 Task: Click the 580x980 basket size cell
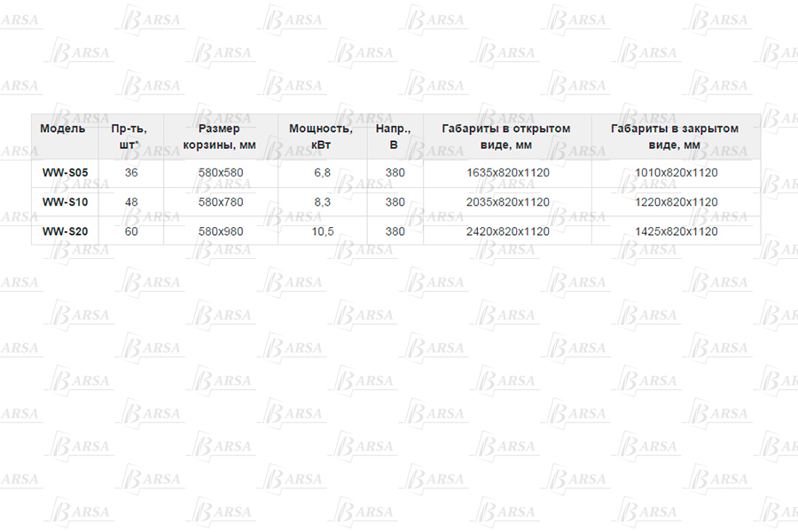pyautogui.click(x=220, y=231)
